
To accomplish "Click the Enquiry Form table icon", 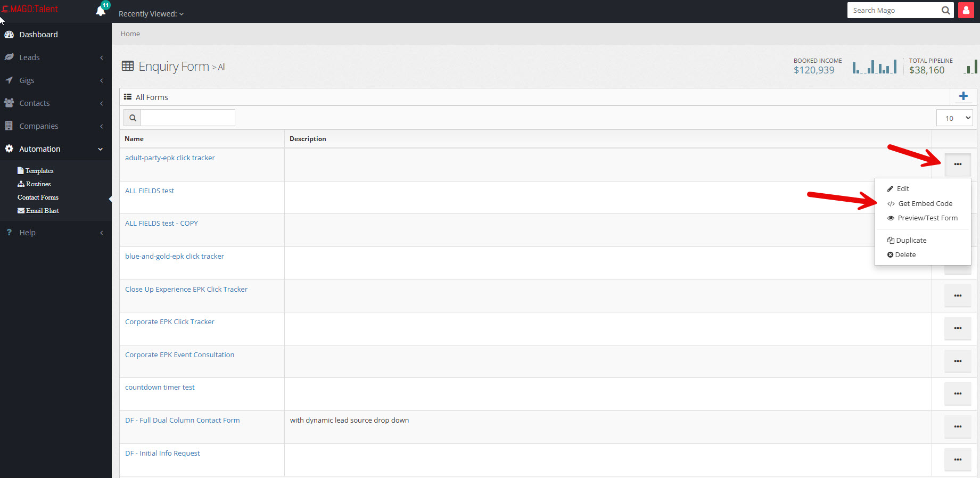I will click(x=128, y=66).
